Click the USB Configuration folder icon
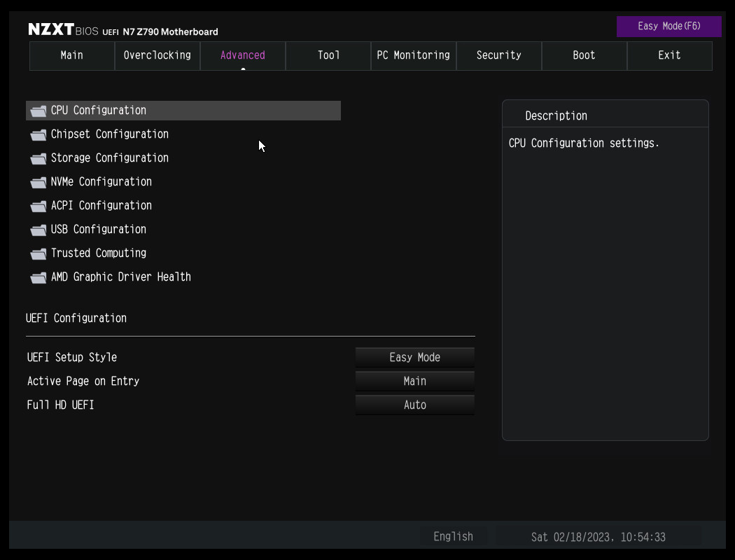 [x=38, y=230]
